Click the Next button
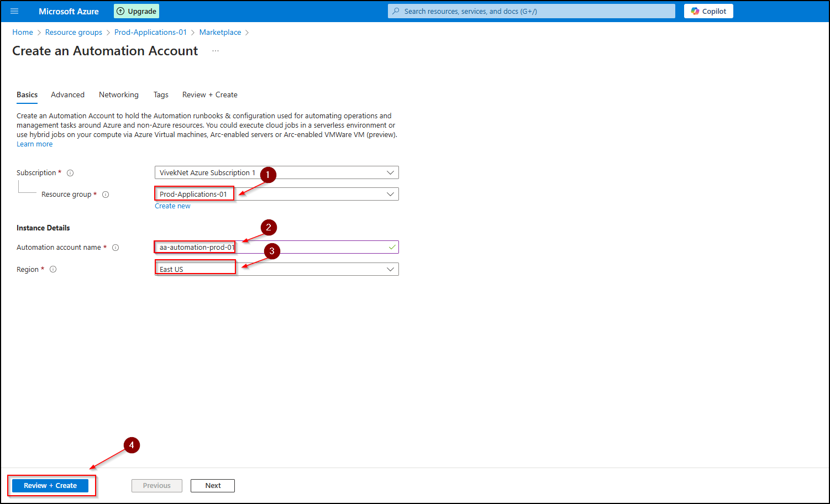This screenshot has height=504, width=830. click(213, 486)
